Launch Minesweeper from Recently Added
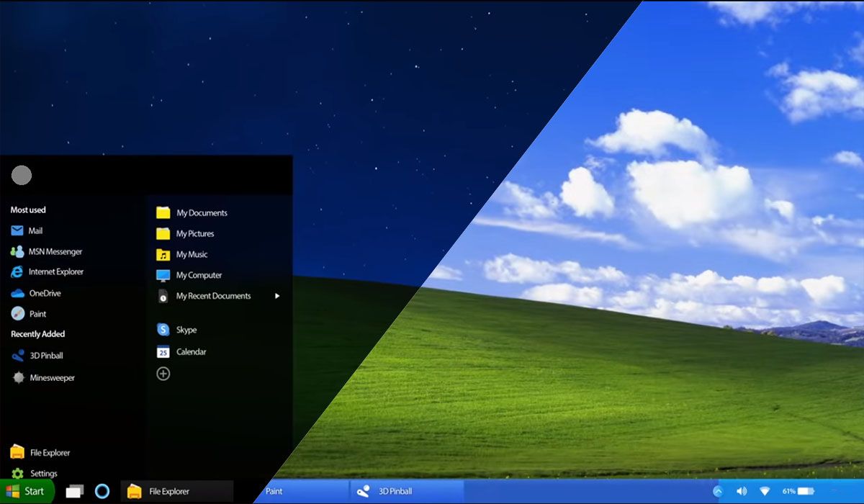Screen dimensions: 864x504 pyautogui.click(x=42, y=378)
